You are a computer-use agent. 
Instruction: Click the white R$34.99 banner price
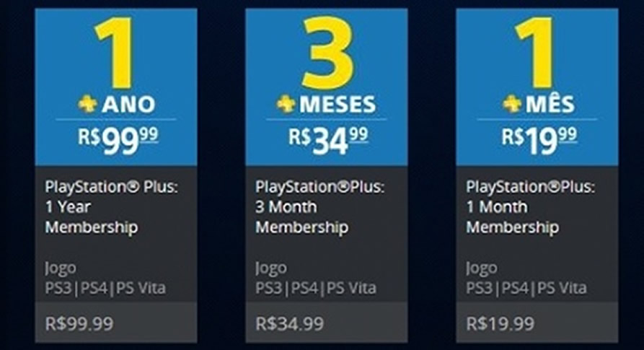327,141
